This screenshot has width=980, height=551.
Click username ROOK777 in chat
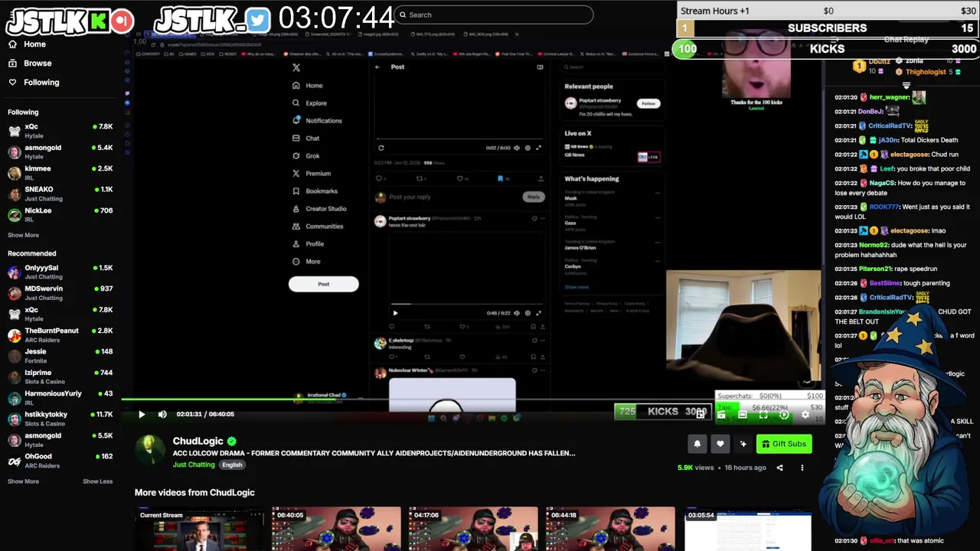point(884,207)
